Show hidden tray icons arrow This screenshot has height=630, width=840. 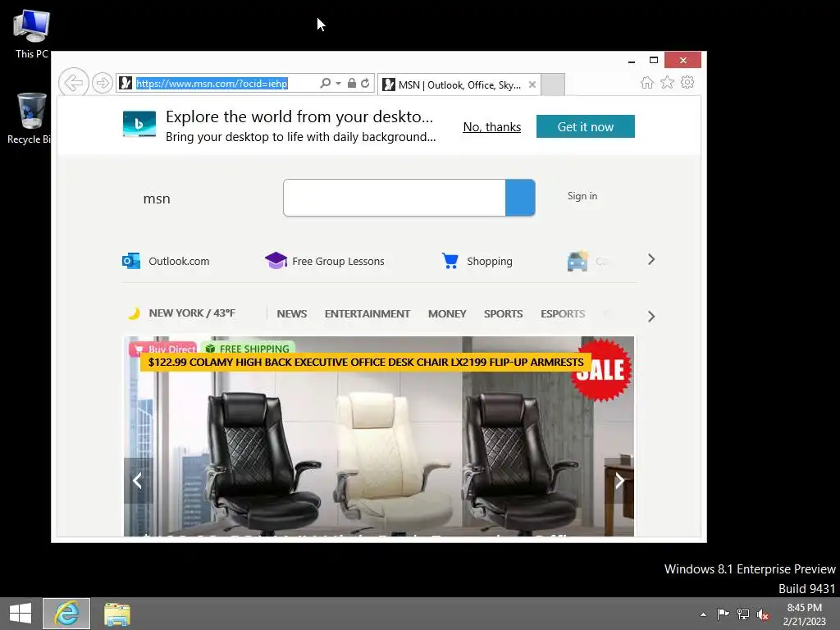(703, 614)
